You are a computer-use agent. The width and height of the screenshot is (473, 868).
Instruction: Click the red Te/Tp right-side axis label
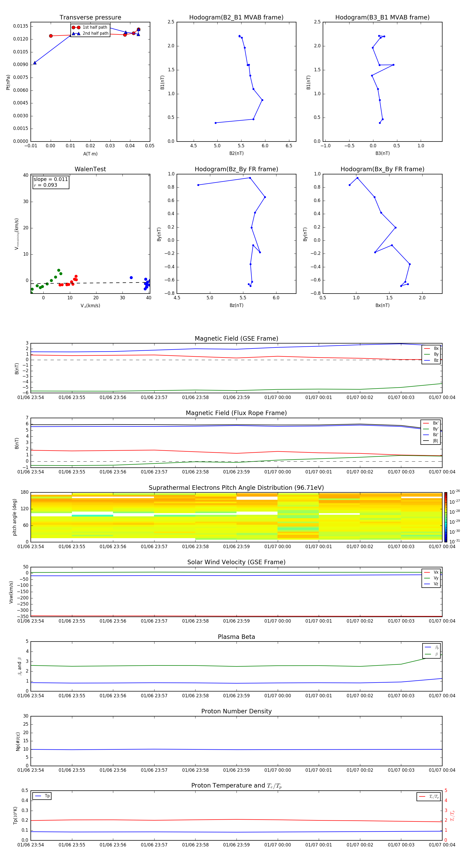click(x=452, y=815)
